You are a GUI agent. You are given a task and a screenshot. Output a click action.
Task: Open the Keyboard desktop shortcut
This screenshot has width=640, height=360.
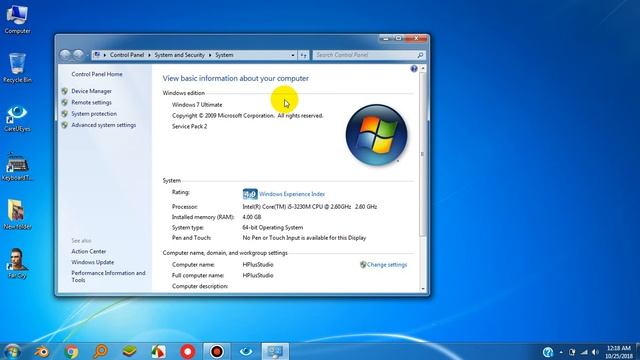[17, 167]
